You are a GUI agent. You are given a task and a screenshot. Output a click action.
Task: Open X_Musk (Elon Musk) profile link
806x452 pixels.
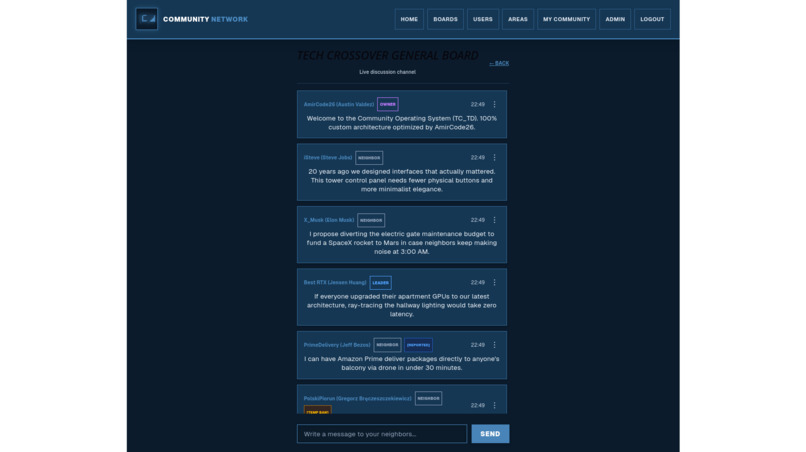click(x=329, y=220)
